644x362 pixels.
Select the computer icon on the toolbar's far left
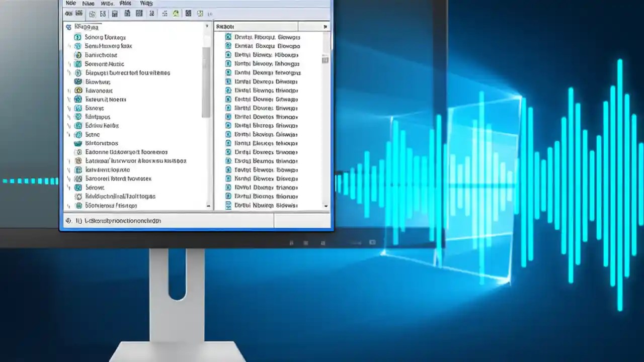(68, 14)
